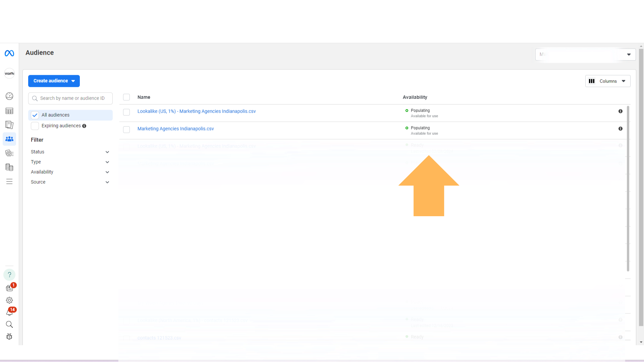
Task: Open the Columns customization dropdown
Action: (607, 81)
